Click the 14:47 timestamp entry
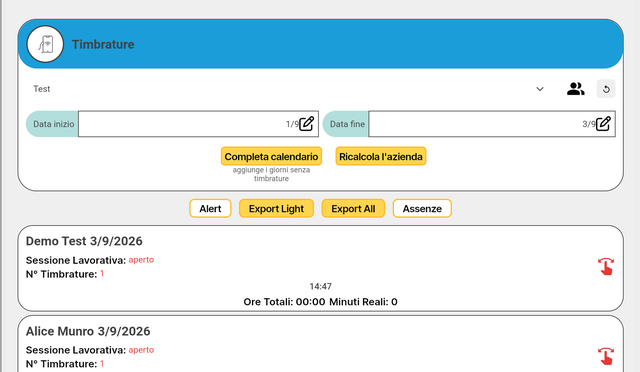The image size is (640, 372). point(320,286)
